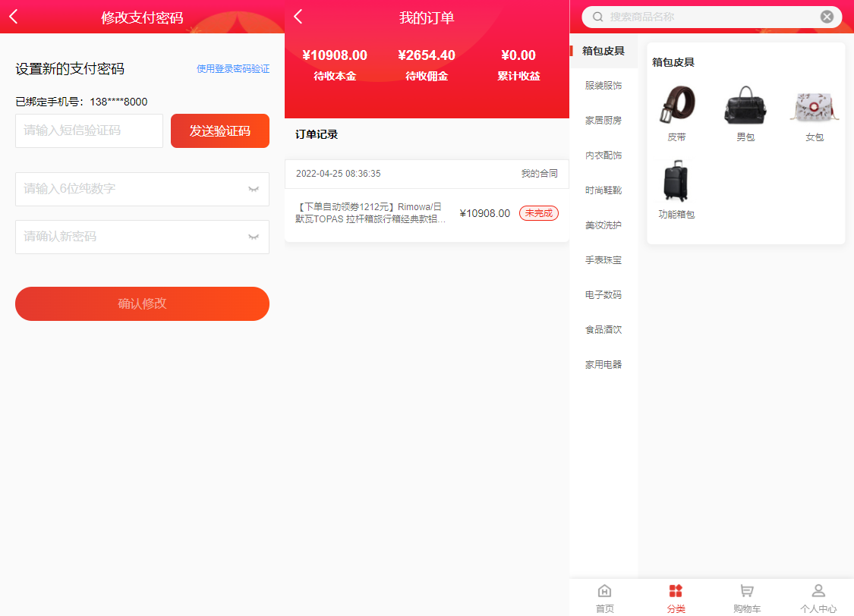This screenshot has width=854, height=616.
Task: Select 箱包皮具 in the category sidebar
Action: (x=603, y=51)
